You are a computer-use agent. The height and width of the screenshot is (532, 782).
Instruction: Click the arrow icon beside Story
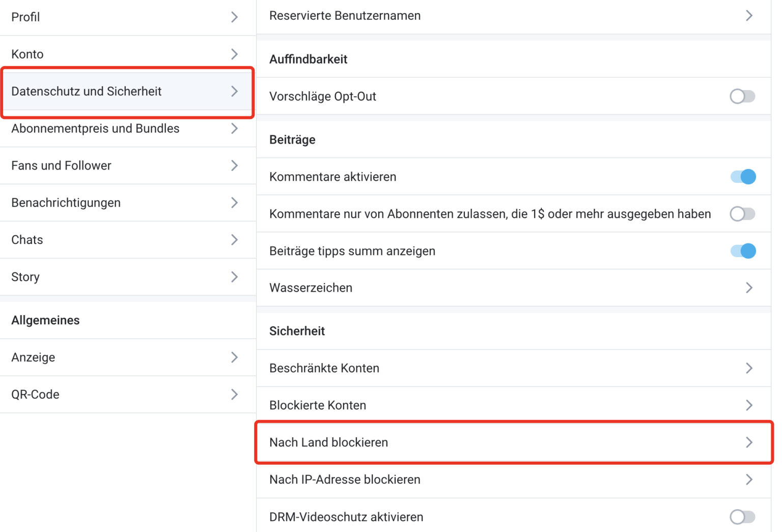[x=234, y=277]
